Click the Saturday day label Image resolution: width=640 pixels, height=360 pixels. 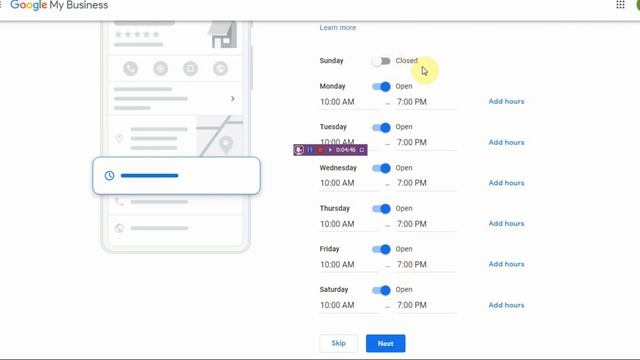334,289
